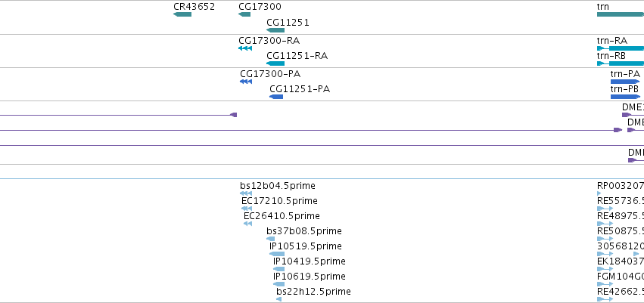Screen dimensions: 644x303
Task: Select the EC26410.5prime EST glyph
Action: (247, 224)
